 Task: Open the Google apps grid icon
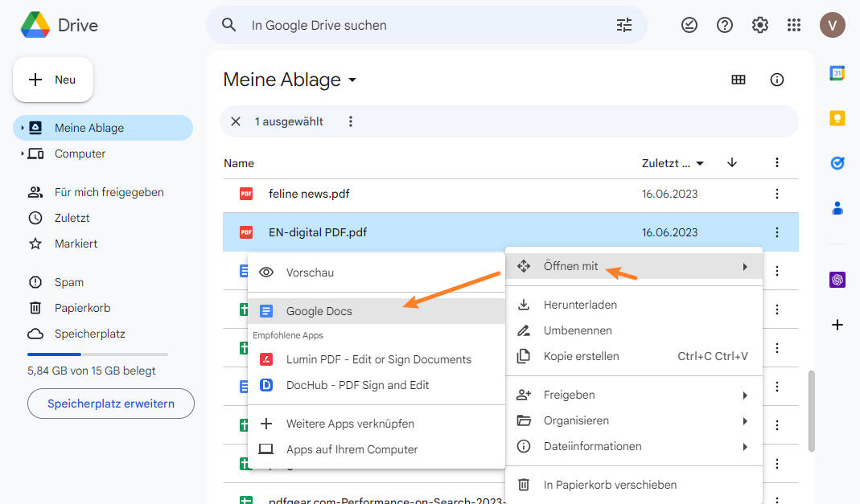coord(794,25)
